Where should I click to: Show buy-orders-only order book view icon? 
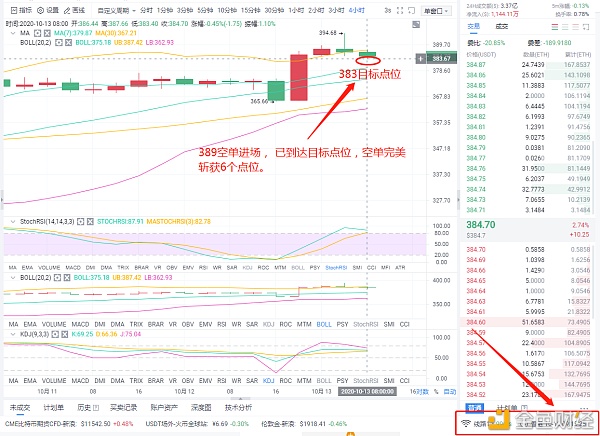565,27
